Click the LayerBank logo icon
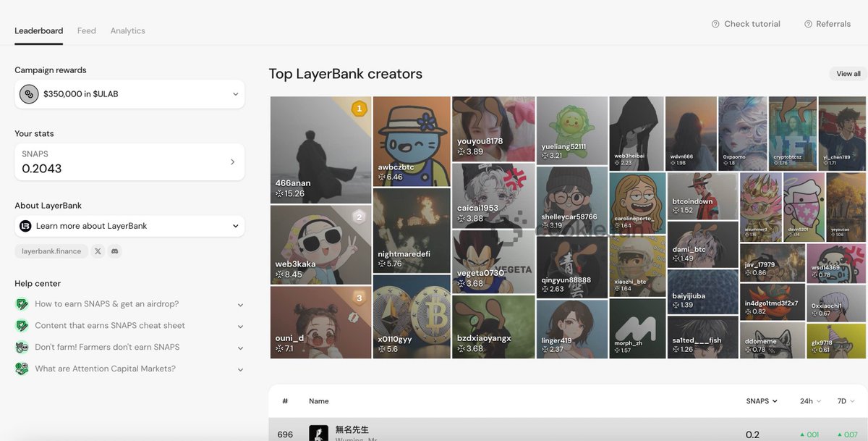 point(26,226)
